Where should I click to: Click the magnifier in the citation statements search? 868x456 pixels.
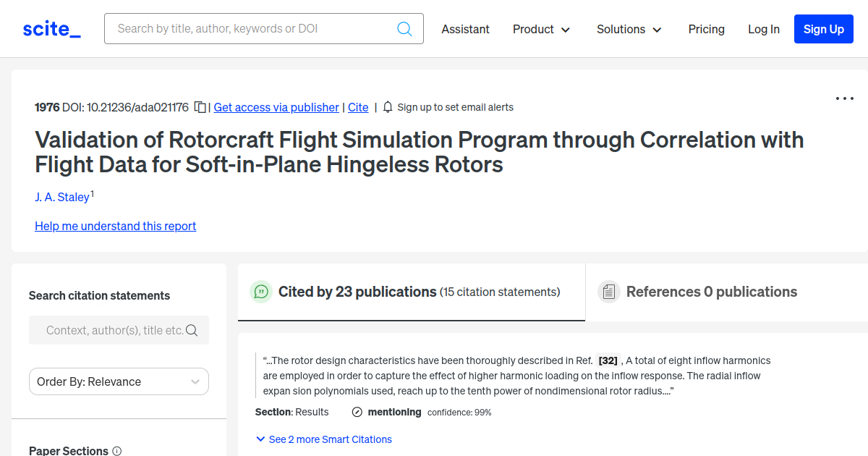(192, 329)
